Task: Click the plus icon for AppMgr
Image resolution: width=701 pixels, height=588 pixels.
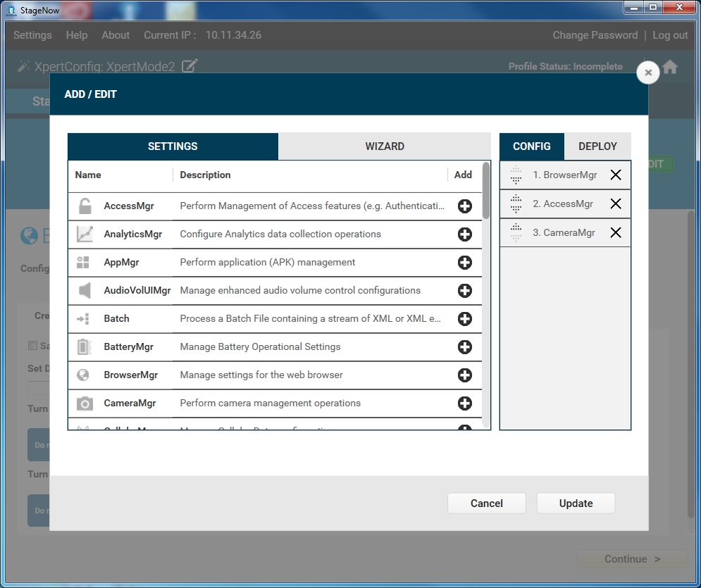Action: tap(464, 263)
